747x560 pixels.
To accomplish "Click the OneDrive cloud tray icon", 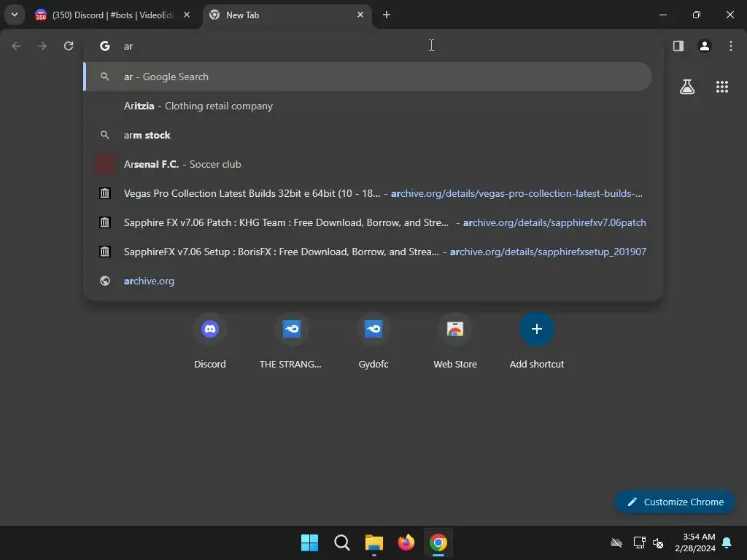I will [x=616, y=542].
